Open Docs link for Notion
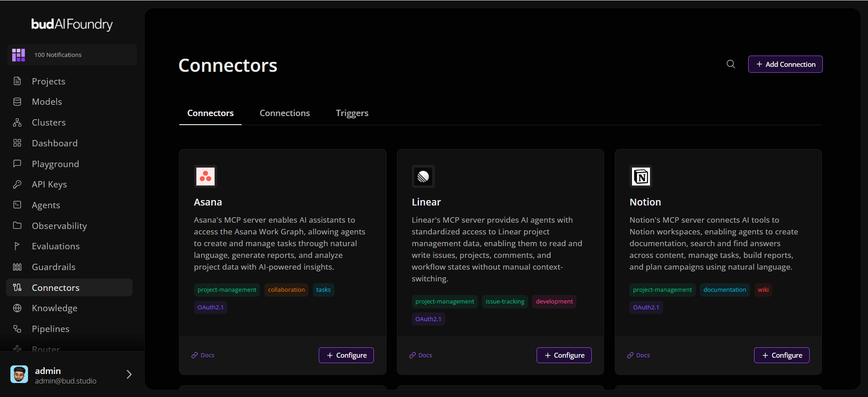This screenshot has width=868, height=397. click(x=638, y=355)
